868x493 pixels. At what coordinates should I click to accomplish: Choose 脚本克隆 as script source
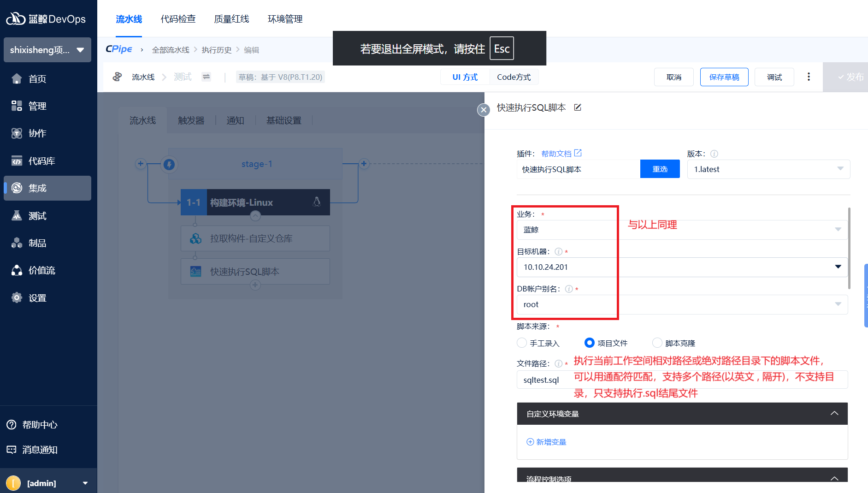[657, 343]
